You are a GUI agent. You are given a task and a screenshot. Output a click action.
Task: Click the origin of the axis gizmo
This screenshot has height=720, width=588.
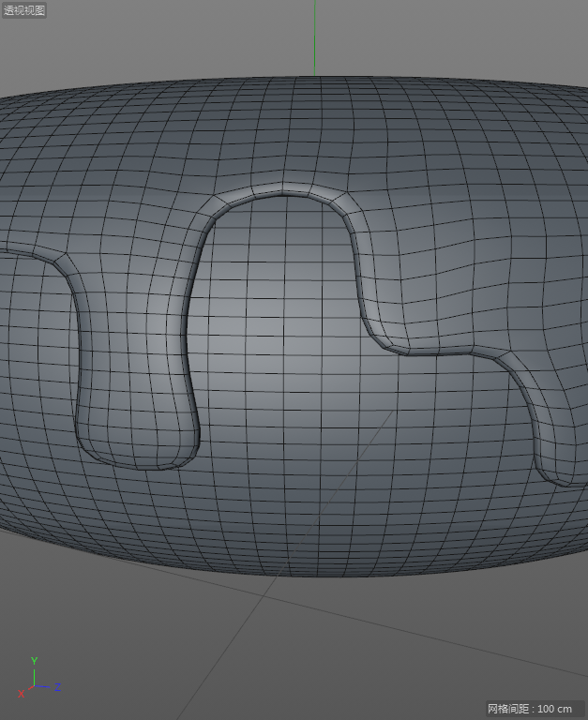tap(34, 687)
